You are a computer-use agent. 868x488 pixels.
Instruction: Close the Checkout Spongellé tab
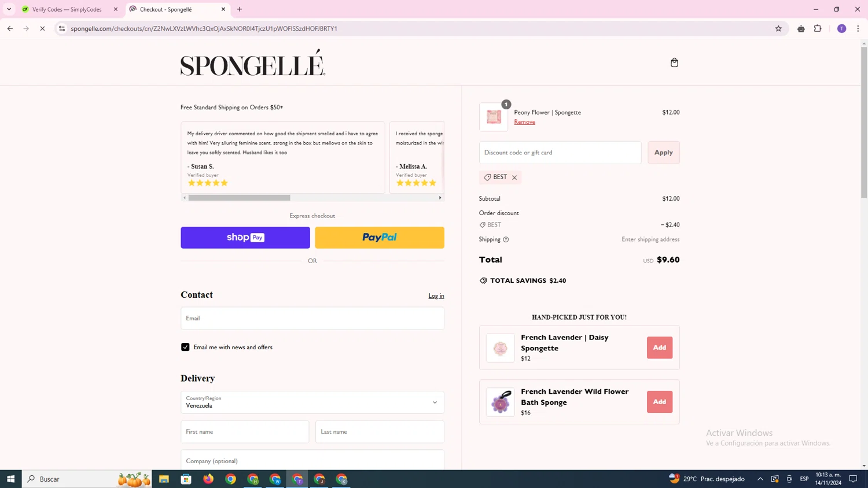coord(223,9)
